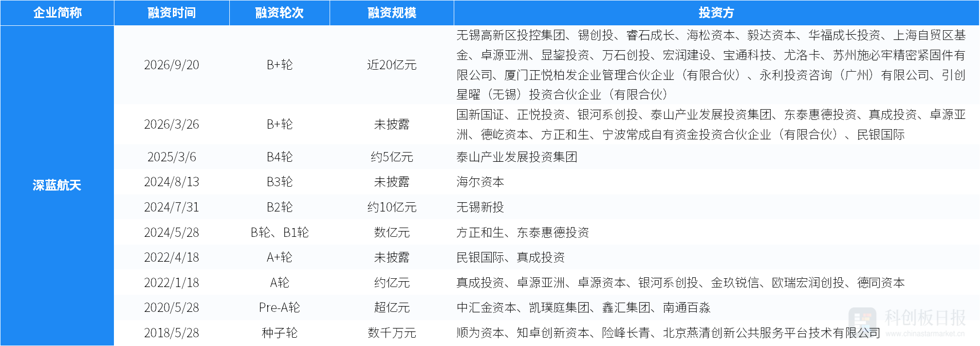980x346 pixels.
Task: Click the Pre-A轮 round cell
Action: coord(279,308)
